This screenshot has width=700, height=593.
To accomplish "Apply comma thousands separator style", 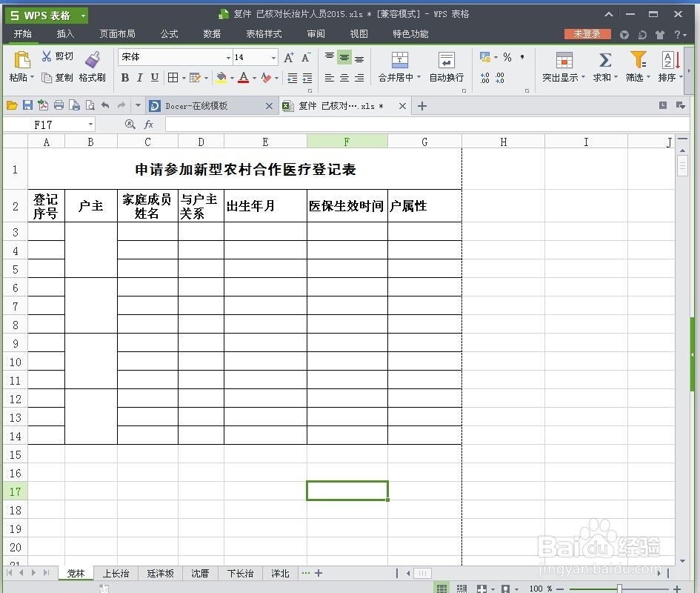I will pos(522,57).
